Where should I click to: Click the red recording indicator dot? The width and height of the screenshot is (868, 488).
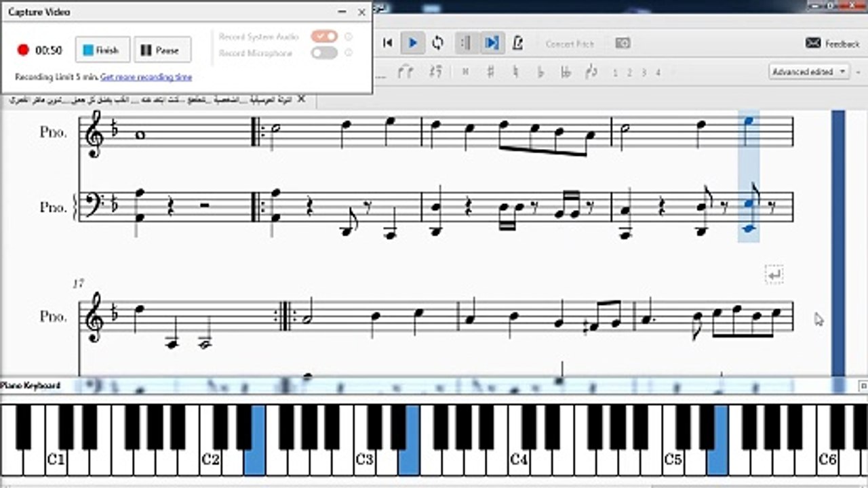(23, 50)
